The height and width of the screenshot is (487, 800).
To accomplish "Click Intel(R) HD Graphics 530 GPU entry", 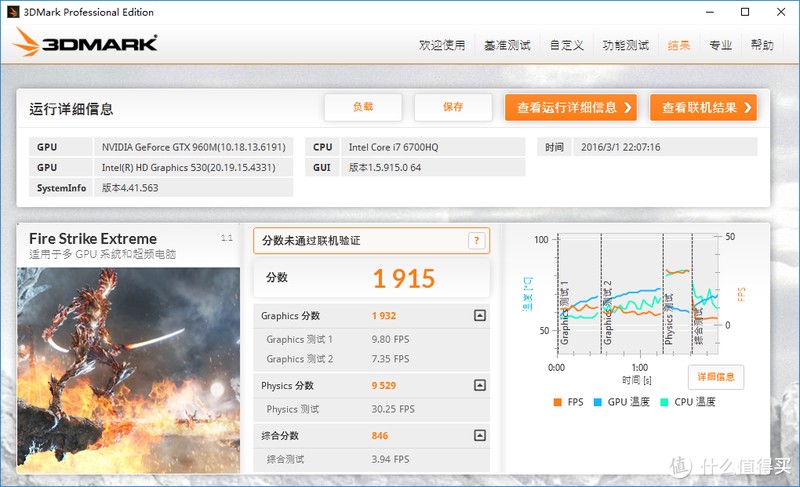I will [x=193, y=167].
